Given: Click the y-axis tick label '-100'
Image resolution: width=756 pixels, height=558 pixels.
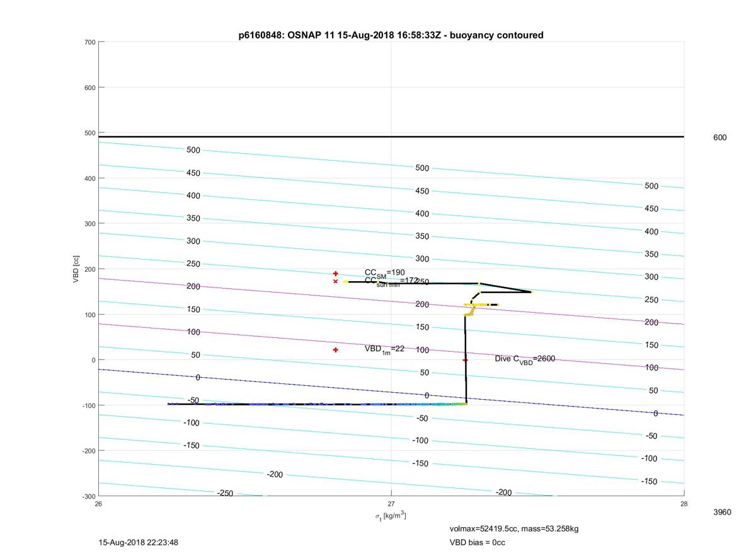Looking at the screenshot, I should point(88,405).
